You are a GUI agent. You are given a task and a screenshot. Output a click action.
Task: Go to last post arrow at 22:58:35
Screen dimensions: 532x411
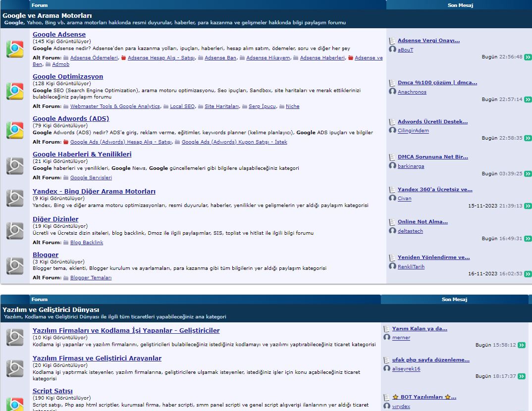click(x=528, y=138)
